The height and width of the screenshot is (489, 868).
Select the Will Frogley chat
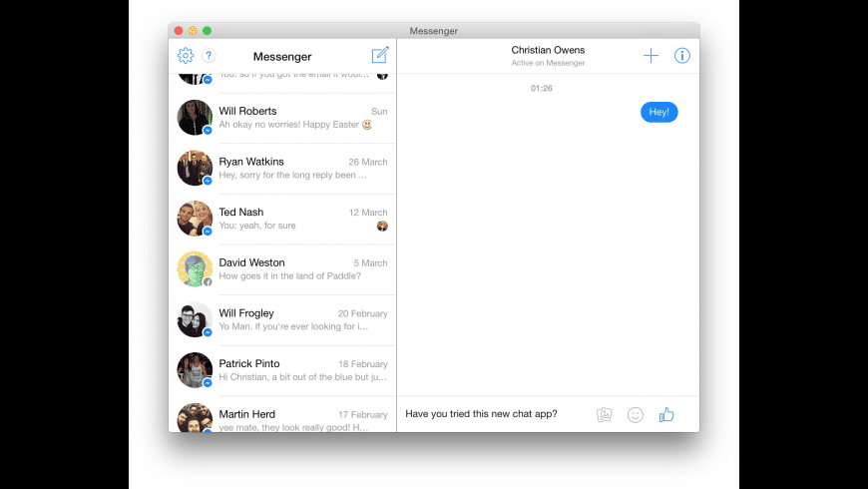pos(282,320)
